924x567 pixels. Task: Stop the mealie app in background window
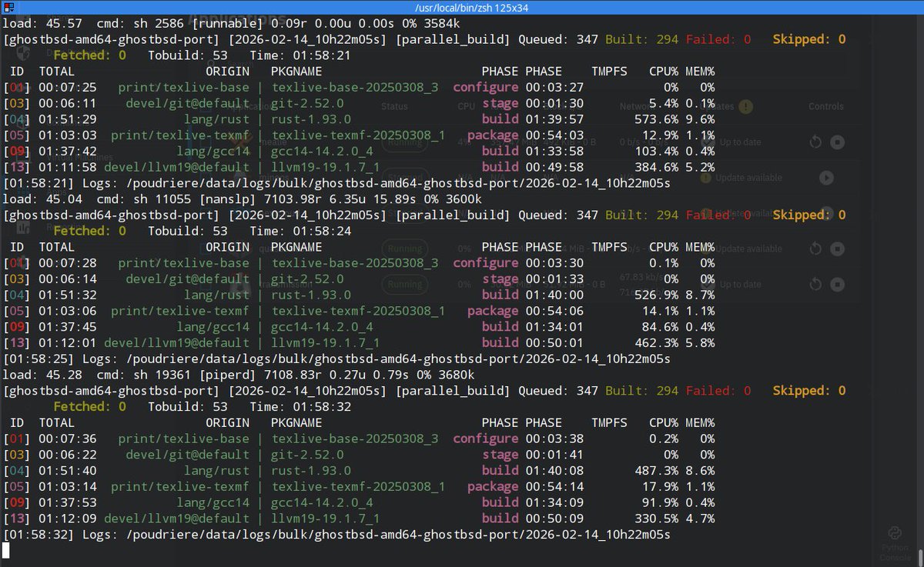[839, 142]
